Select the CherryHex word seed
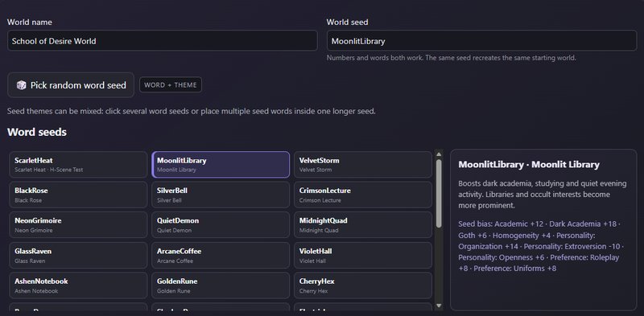 pos(363,285)
